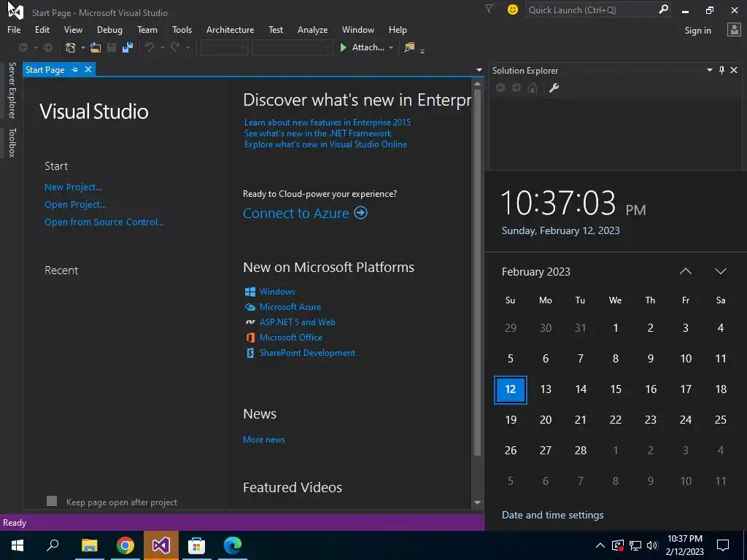
Task: Open Solution Explorer Properties wrench icon
Action: click(x=554, y=87)
